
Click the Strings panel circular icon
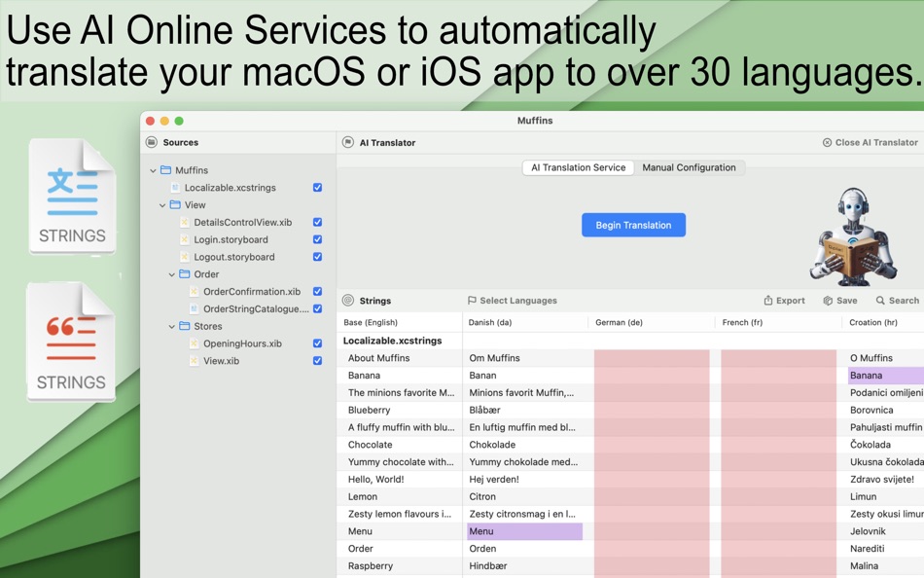(348, 301)
